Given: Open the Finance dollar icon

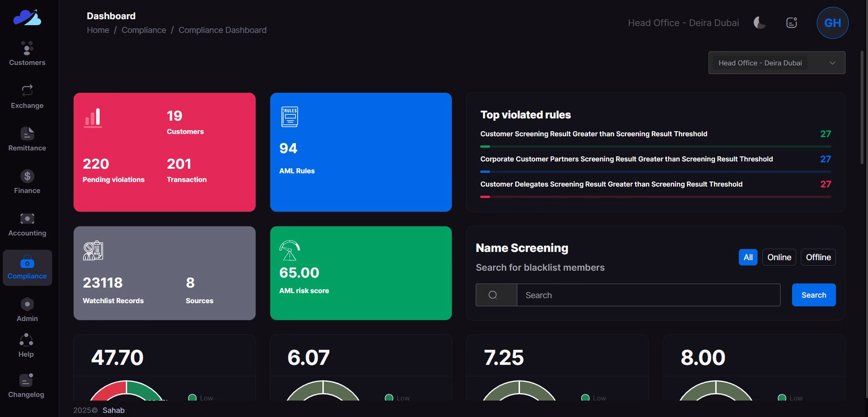Looking at the screenshot, I should click(27, 176).
